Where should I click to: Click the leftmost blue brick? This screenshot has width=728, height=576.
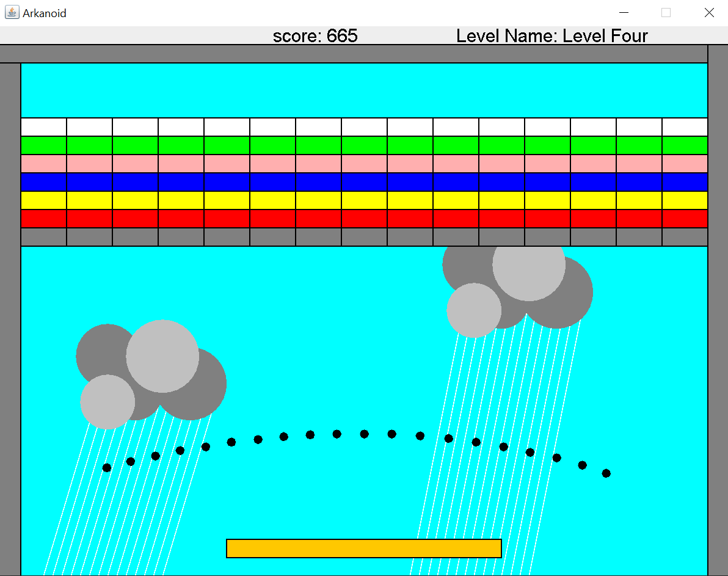click(43, 181)
